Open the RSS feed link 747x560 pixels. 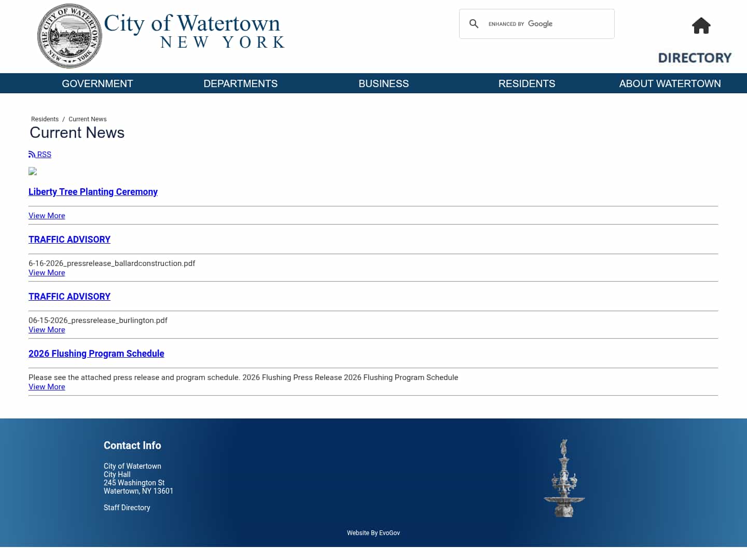[40, 155]
